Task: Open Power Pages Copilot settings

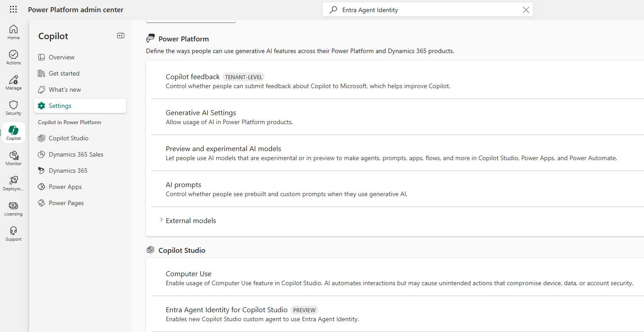Action: [65, 202]
